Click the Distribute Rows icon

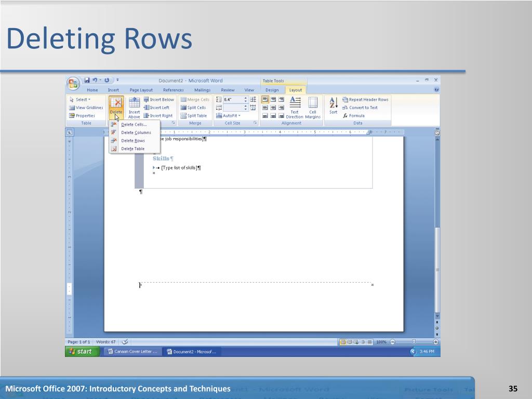tap(253, 99)
